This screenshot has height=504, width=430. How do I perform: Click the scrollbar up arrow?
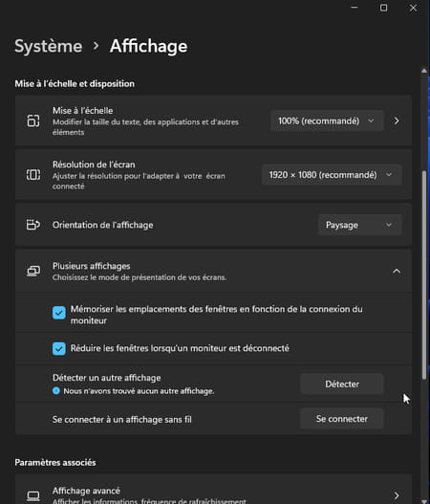(424, 71)
